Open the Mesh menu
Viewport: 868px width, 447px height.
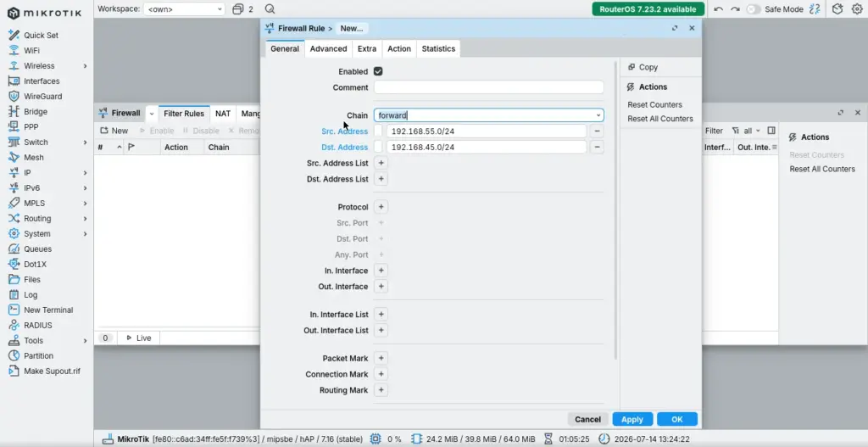(x=33, y=157)
